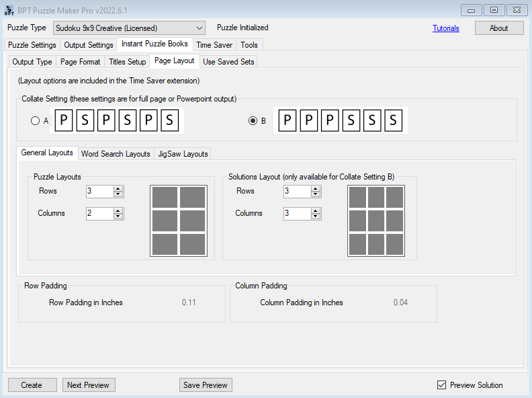This screenshot has width=532, height=398.
Task: Open the Time Saver tab
Action: [214, 45]
